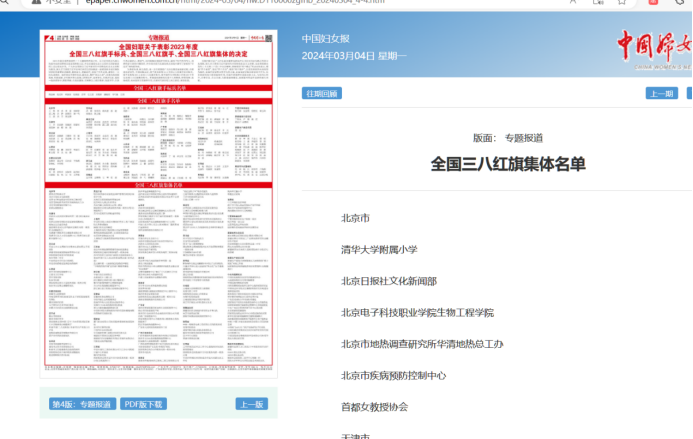Viewport: 693px width, 439px height.
Task: Select 全国三八红旗集体名单 red banner in page image
Action: click(x=159, y=184)
